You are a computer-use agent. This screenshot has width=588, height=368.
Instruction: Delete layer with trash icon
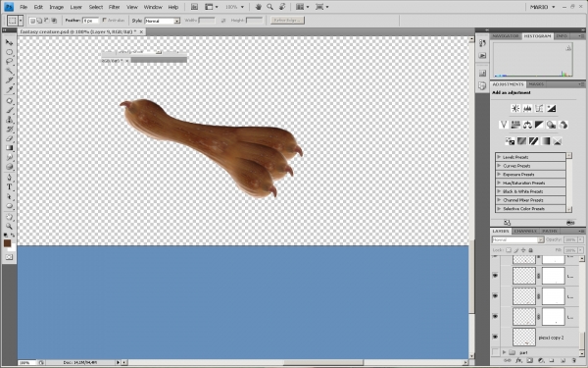pos(573,361)
